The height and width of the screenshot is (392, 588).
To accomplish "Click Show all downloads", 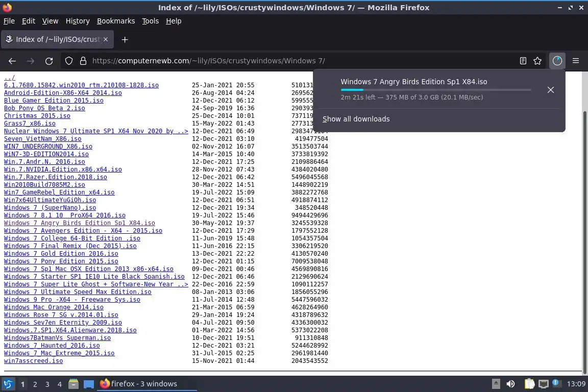I will click(x=356, y=119).
